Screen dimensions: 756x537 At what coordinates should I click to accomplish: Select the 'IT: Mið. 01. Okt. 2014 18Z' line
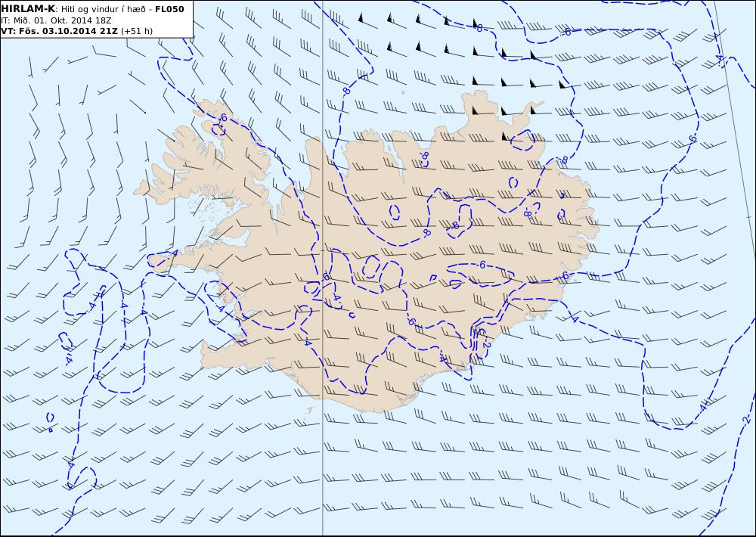(x=57, y=20)
